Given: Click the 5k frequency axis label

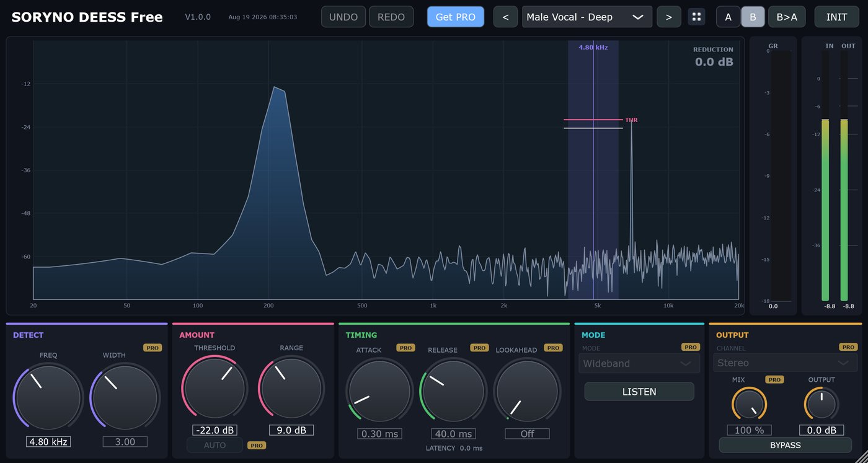Looking at the screenshot, I should tap(598, 306).
